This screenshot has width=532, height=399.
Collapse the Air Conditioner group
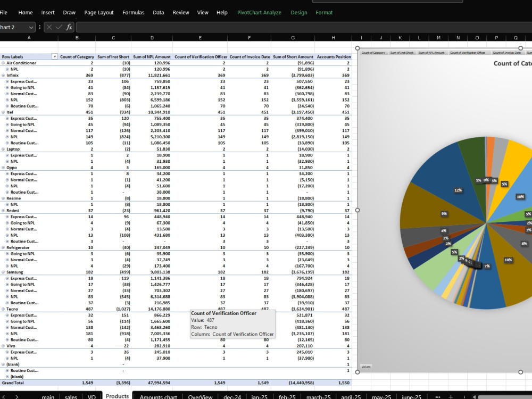(3, 63)
